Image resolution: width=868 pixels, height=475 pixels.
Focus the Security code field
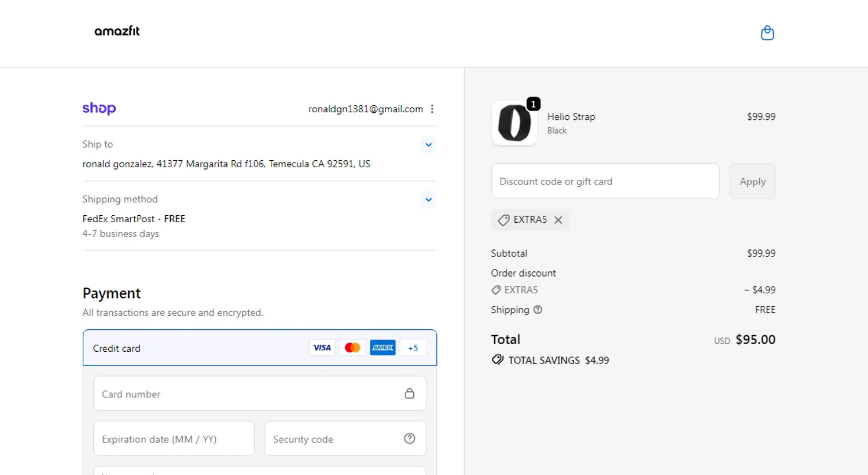tap(345, 439)
